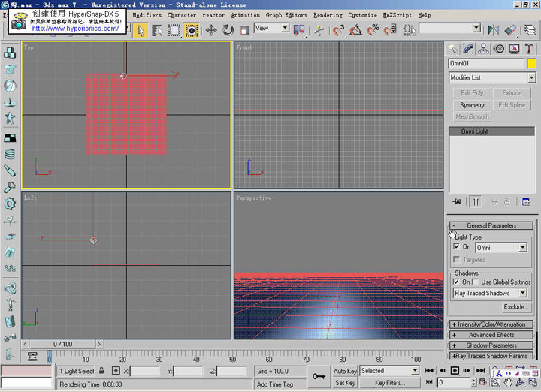Click the Exclude... button
Screen dimensions: 541x392
pos(515,306)
